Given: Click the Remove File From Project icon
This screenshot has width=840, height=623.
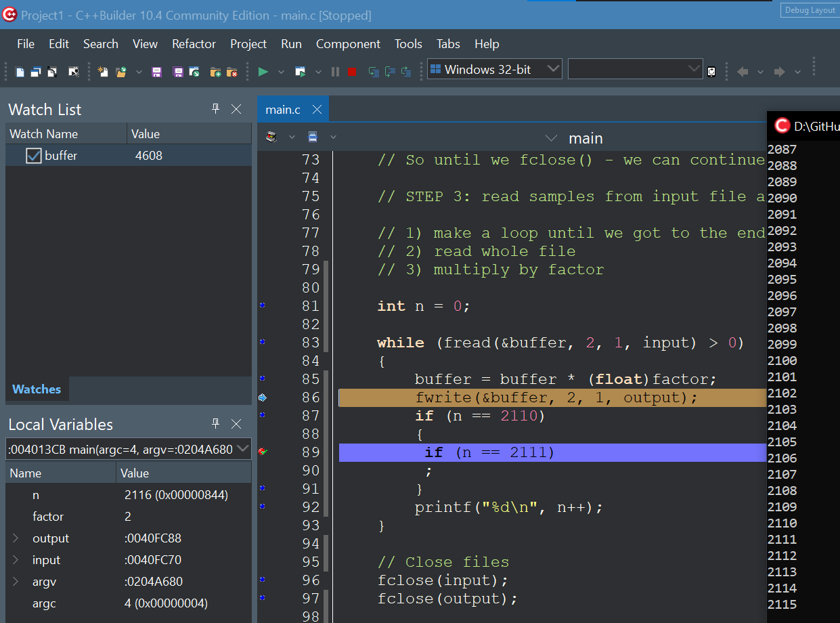Looking at the screenshot, I should coord(232,71).
